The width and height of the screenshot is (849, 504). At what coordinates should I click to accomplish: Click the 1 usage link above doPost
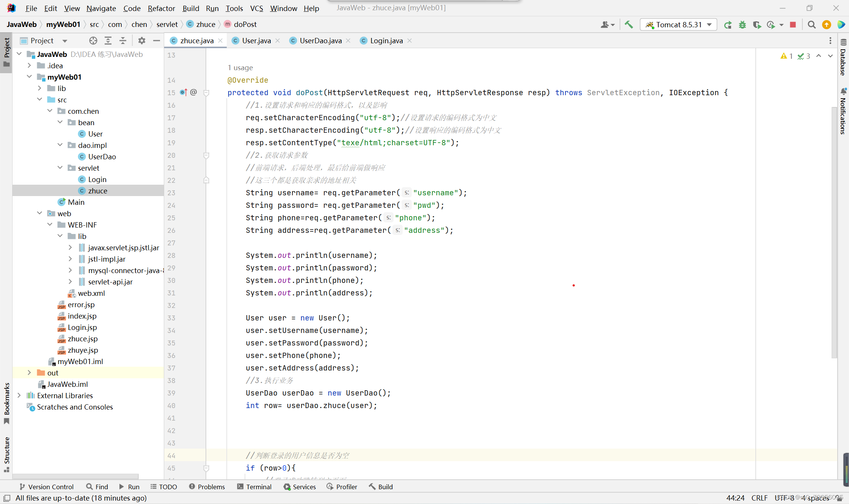pos(240,68)
